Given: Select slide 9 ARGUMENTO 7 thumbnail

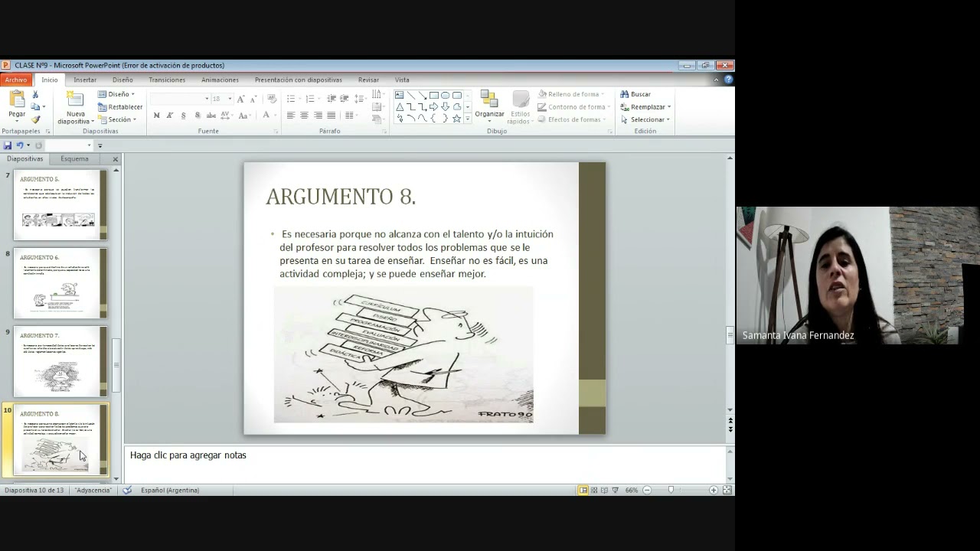Looking at the screenshot, I should [60, 361].
